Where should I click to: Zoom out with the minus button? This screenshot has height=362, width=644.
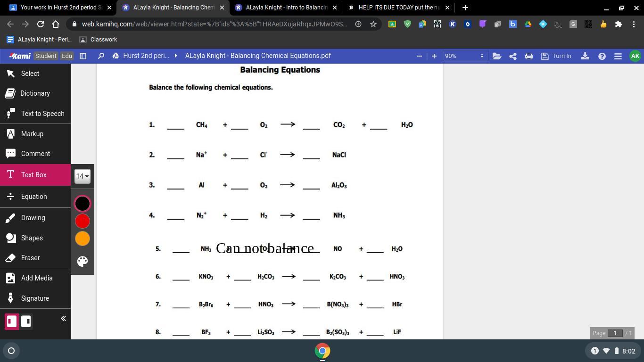pyautogui.click(x=420, y=56)
